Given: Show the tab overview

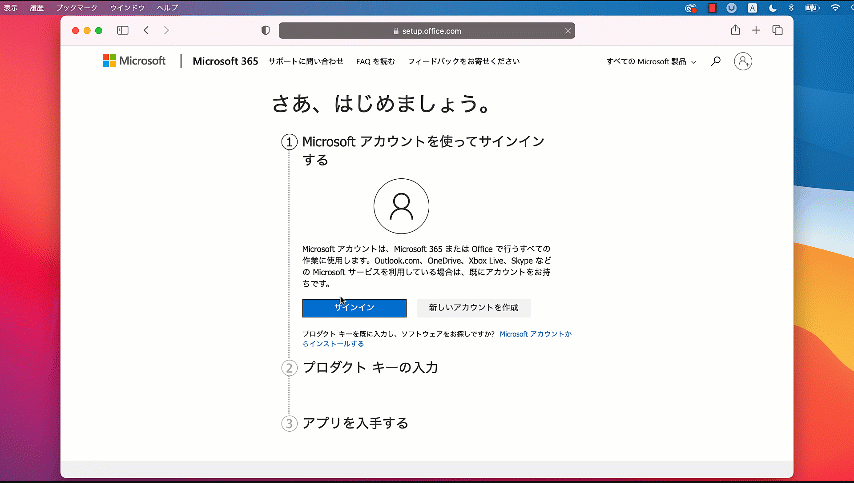Looking at the screenshot, I should pyautogui.click(x=777, y=31).
